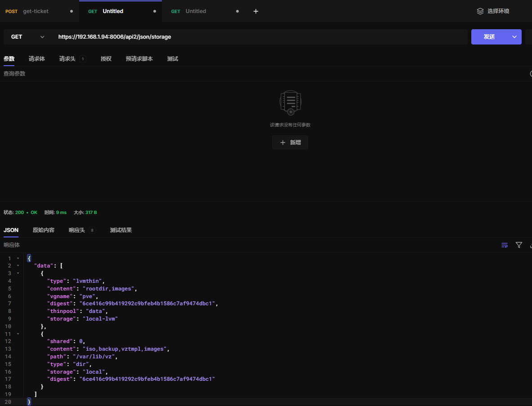532x406 pixels.
Task: Open the GET method dropdown
Action: click(x=28, y=37)
